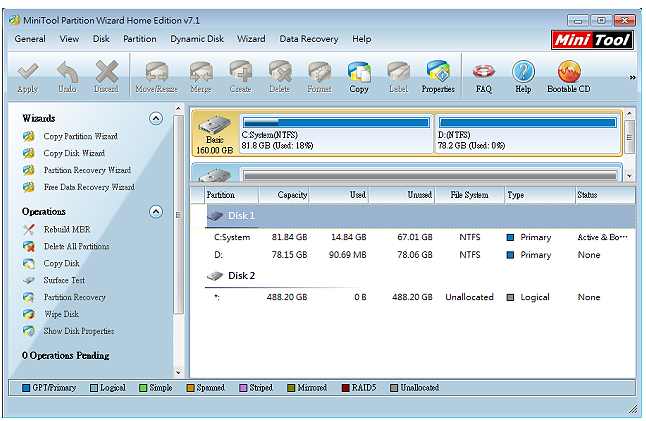Sort by the File System column header
The width and height of the screenshot is (646, 421).
[470, 195]
